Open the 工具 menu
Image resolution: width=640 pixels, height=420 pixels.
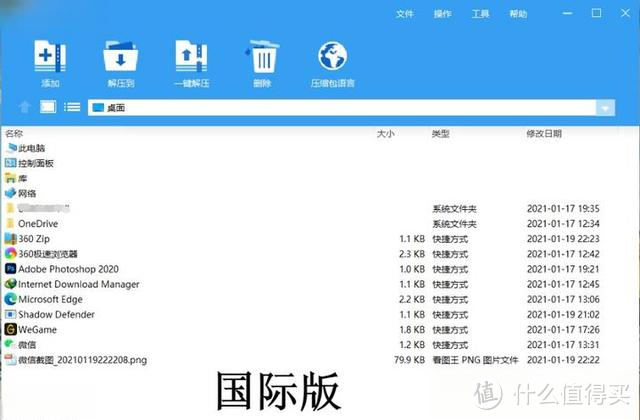pos(480,14)
